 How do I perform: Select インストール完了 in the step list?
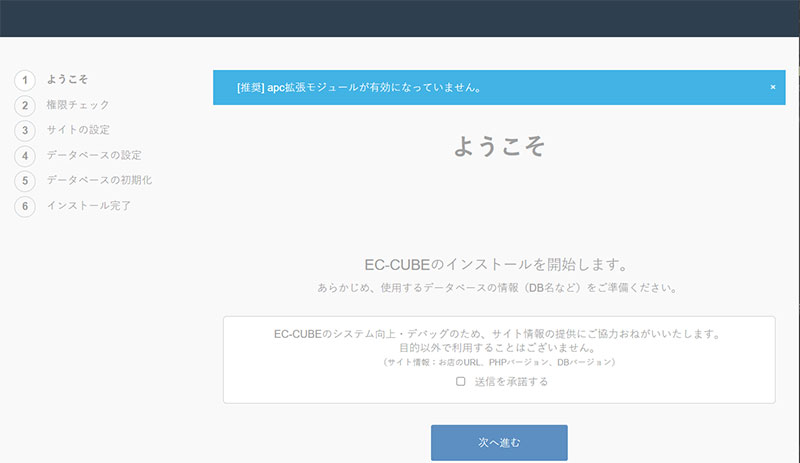[88, 206]
